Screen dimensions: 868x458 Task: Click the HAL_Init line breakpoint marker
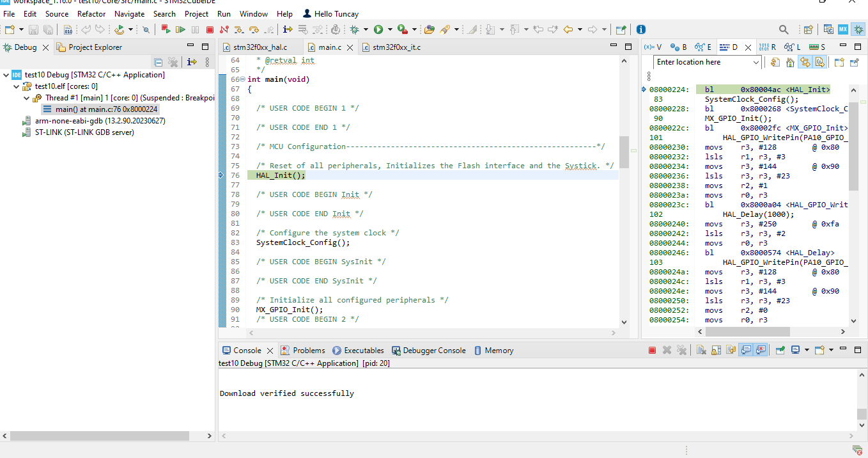click(221, 175)
